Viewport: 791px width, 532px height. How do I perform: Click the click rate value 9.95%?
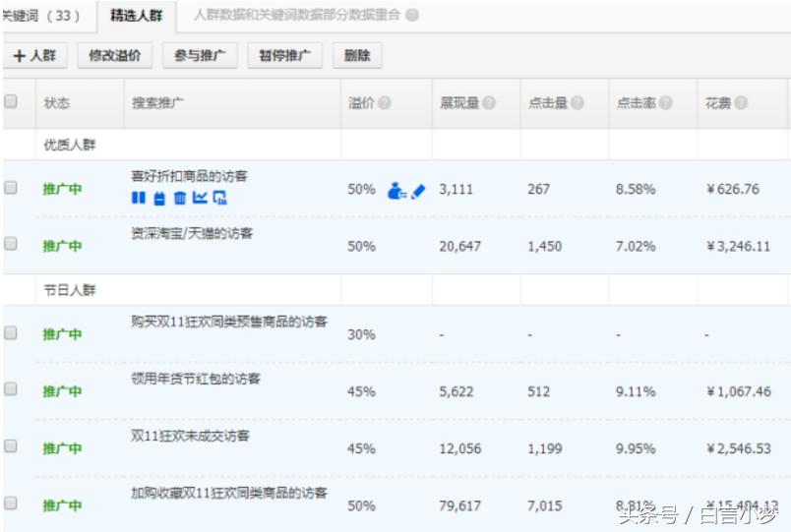pos(636,448)
